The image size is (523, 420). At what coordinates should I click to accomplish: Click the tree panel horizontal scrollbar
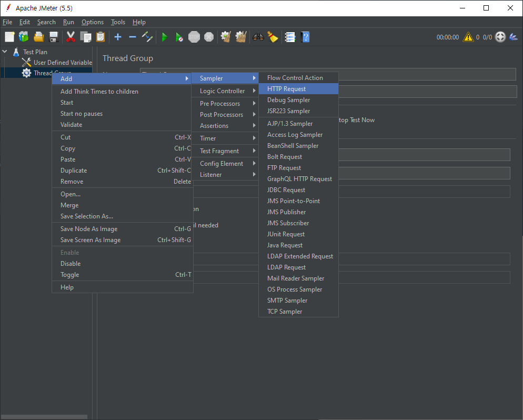[x=44, y=417]
